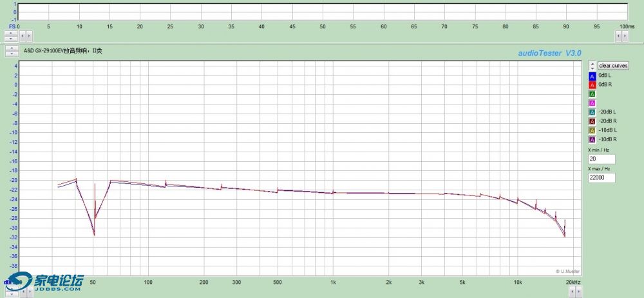
Task: Click right arrow below the 20kHz label
Action: tap(579, 292)
